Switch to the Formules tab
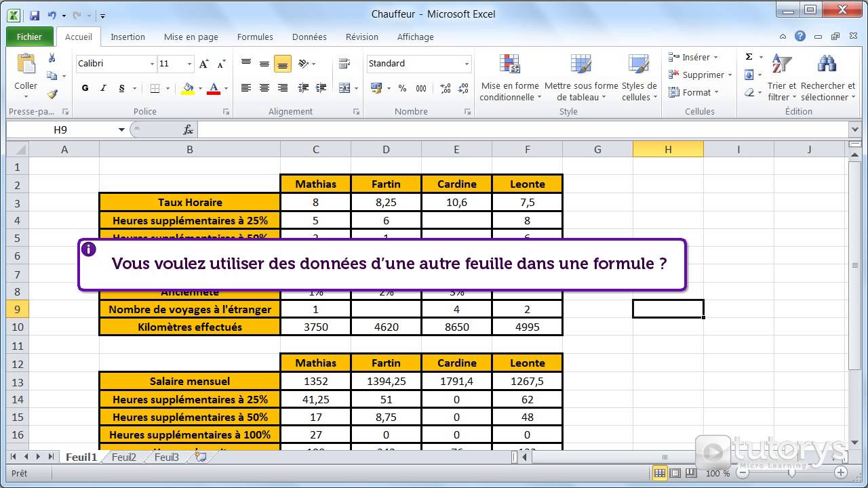Screen dimensions: 868x488 tap(255, 37)
